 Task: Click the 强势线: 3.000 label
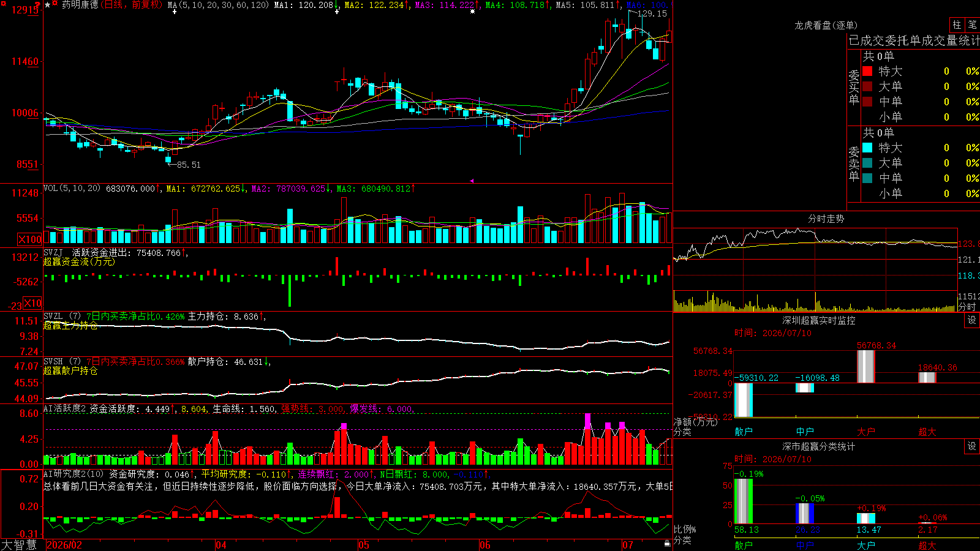pos(313,408)
